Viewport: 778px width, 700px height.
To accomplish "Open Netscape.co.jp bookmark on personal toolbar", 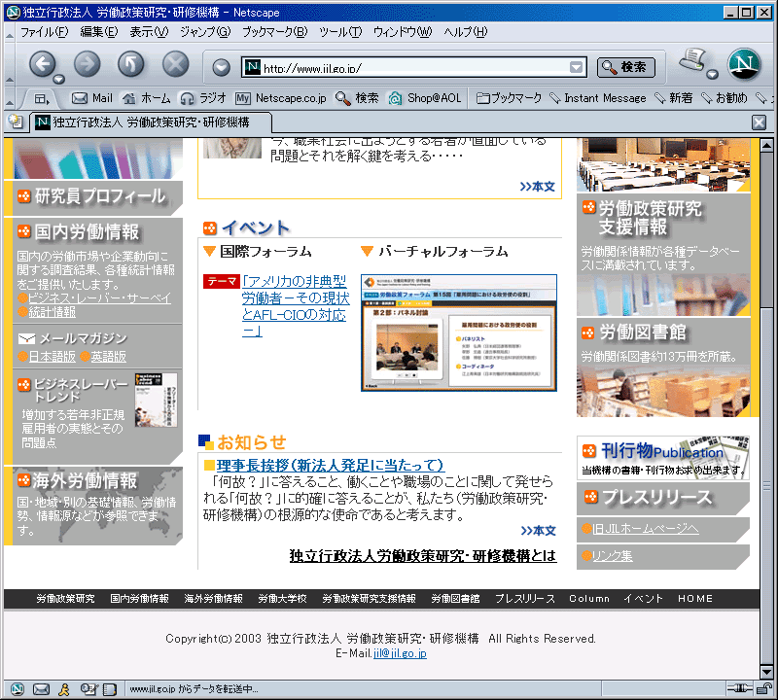I will point(281,98).
